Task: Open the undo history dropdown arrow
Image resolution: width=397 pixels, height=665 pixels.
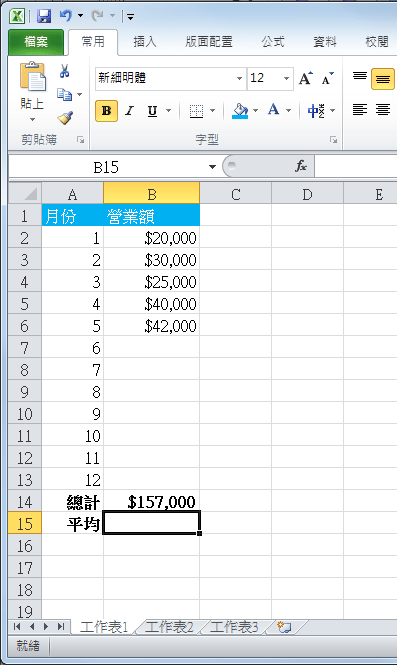Action: click(x=81, y=16)
